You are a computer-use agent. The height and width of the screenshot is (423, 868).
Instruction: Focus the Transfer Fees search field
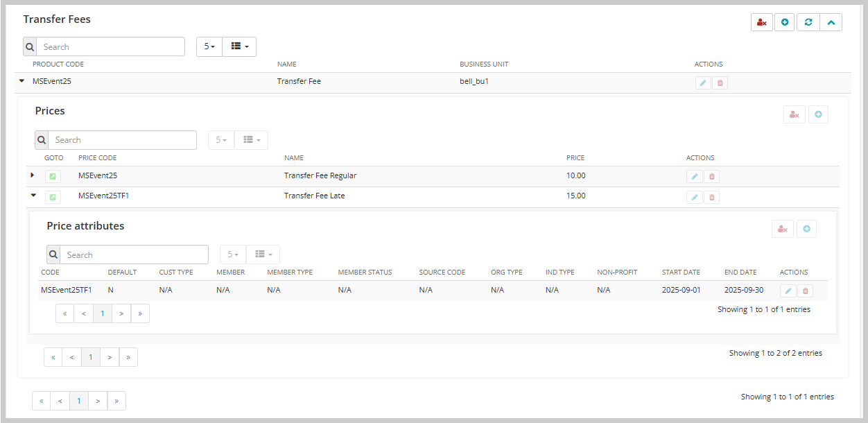(x=110, y=46)
